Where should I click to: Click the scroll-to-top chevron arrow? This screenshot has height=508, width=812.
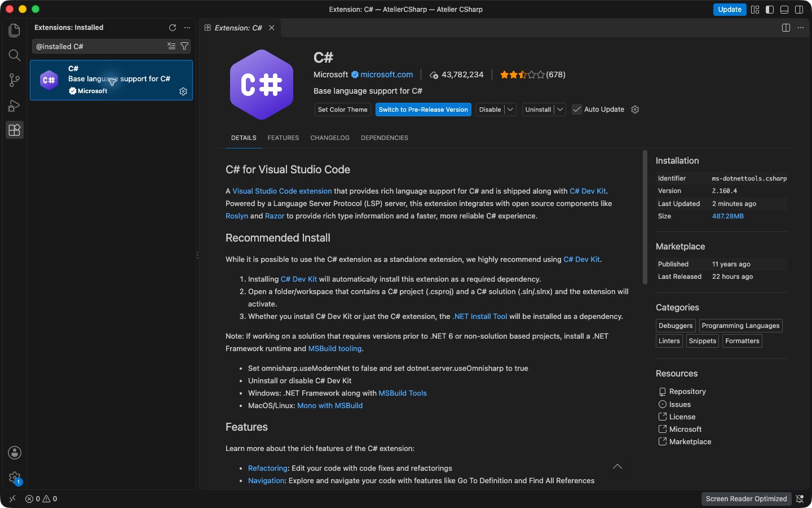(x=617, y=467)
